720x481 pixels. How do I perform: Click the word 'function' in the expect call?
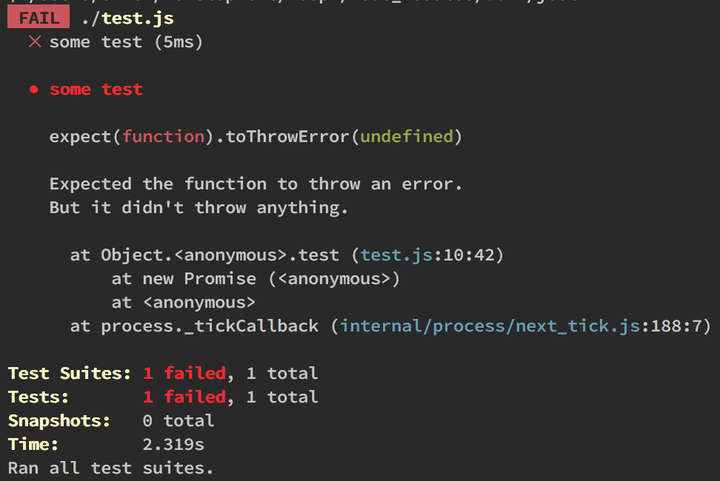163,136
